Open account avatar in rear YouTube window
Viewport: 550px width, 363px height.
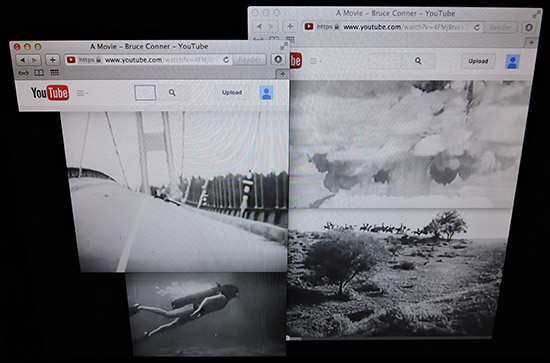coord(512,62)
